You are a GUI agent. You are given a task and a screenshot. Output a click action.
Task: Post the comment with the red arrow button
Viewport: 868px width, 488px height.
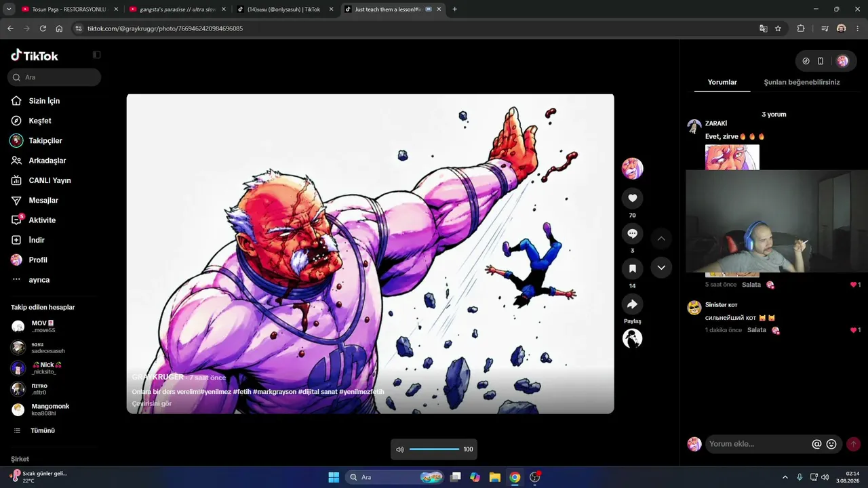(x=854, y=444)
